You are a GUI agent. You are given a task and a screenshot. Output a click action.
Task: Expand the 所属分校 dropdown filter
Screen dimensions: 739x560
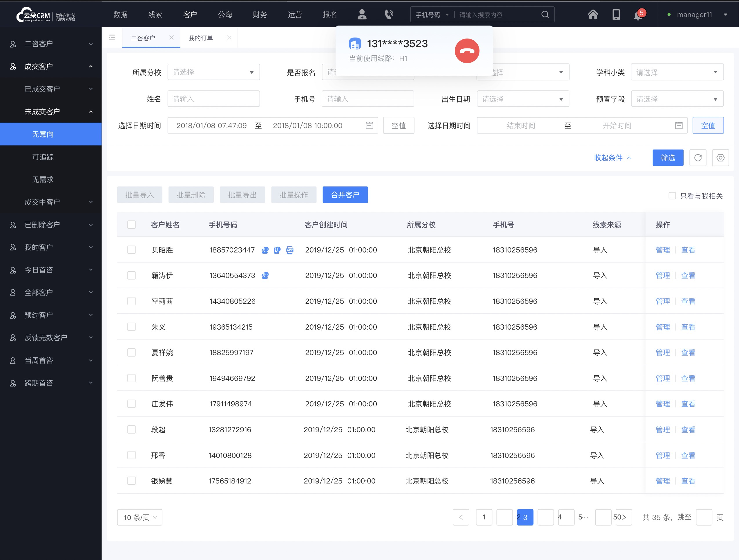[x=211, y=72]
